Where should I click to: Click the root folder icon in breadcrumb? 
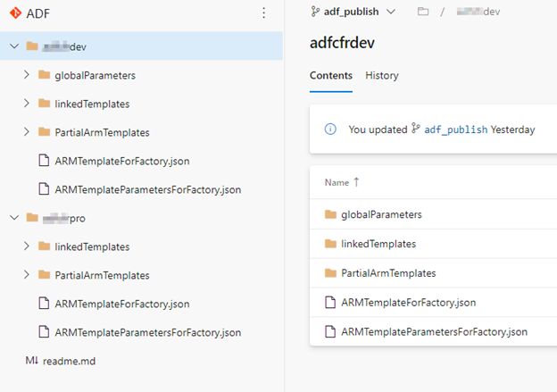click(423, 12)
